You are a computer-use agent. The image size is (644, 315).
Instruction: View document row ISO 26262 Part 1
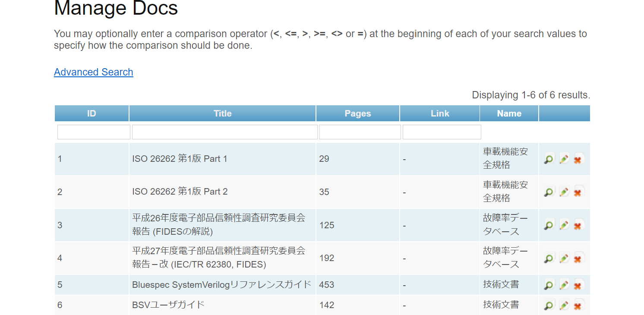click(549, 159)
